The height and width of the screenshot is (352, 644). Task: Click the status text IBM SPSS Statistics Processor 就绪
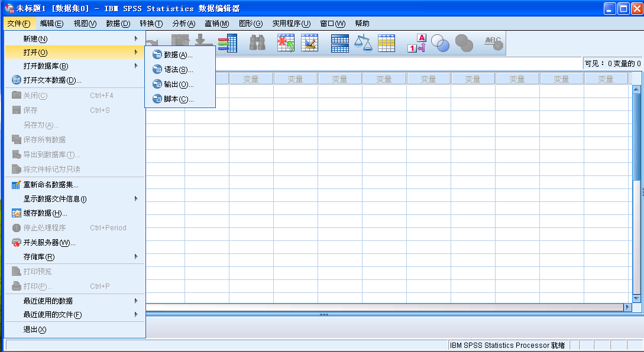pos(507,345)
